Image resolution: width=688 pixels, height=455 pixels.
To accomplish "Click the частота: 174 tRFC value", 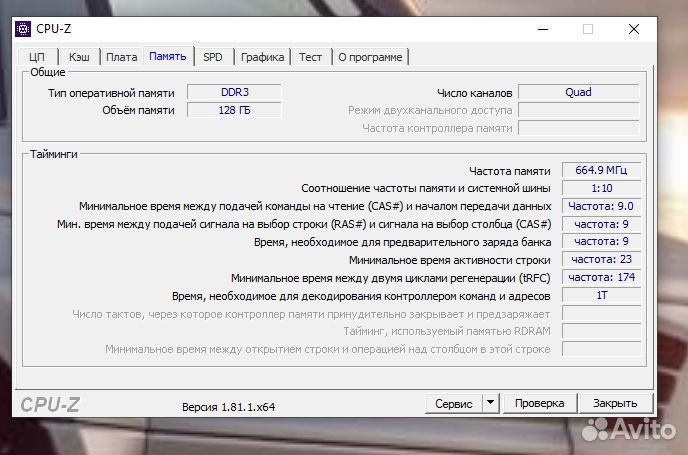I will point(601,277).
